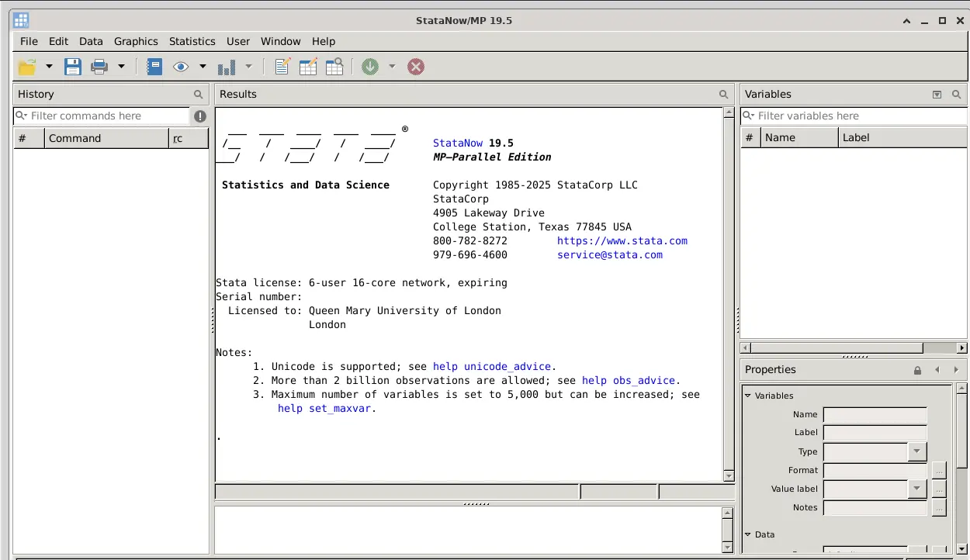
Task: Open the Type dropdown in Properties
Action: click(x=918, y=451)
